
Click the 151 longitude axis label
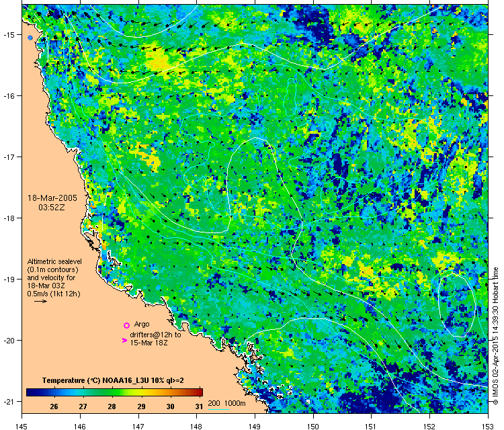[x=371, y=426]
